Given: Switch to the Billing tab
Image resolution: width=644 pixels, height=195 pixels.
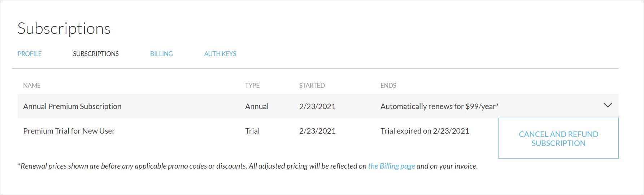Looking at the screenshot, I should click(x=161, y=54).
